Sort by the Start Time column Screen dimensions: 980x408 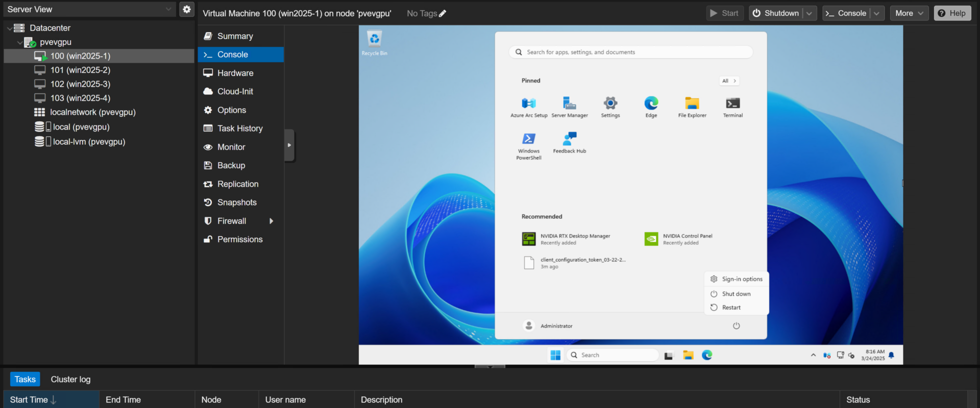click(51, 400)
